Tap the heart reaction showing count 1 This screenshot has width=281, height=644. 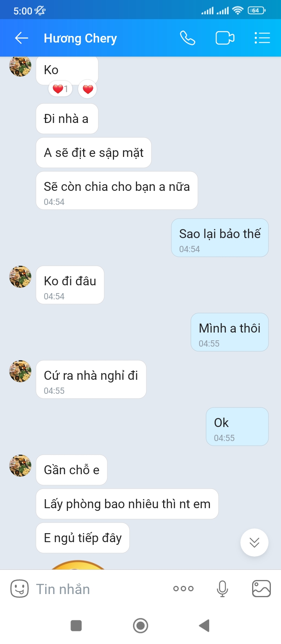click(x=60, y=89)
